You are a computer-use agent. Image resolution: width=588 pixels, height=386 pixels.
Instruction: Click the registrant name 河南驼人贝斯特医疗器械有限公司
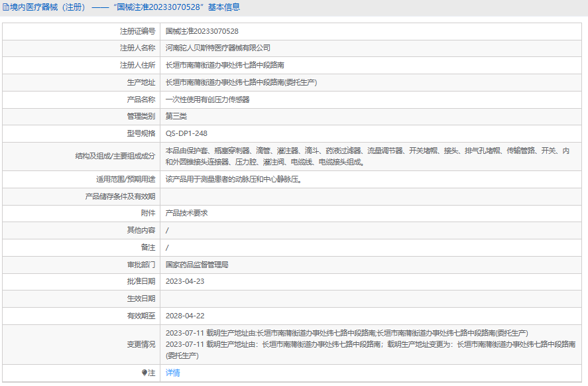[217, 48]
